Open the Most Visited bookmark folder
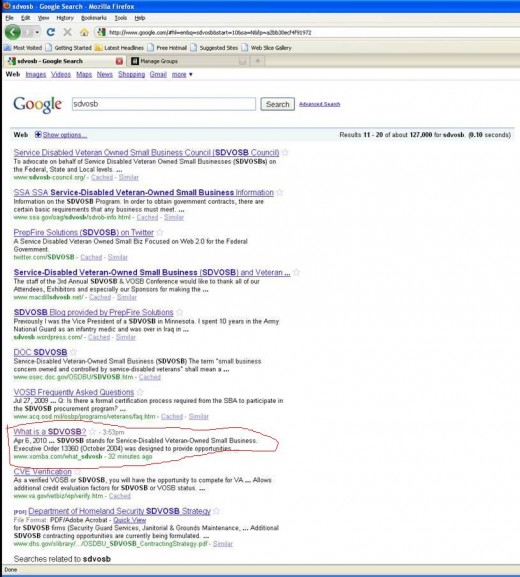520x577 pixels. click(x=23, y=48)
